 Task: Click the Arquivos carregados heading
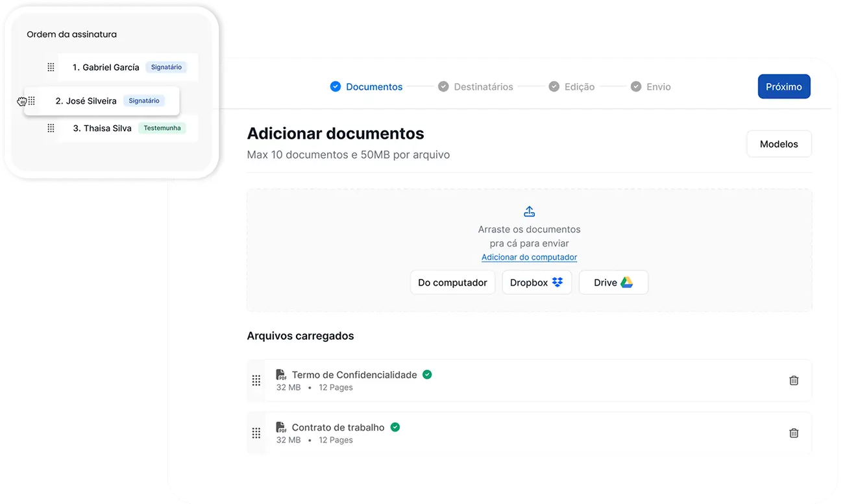click(300, 336)
